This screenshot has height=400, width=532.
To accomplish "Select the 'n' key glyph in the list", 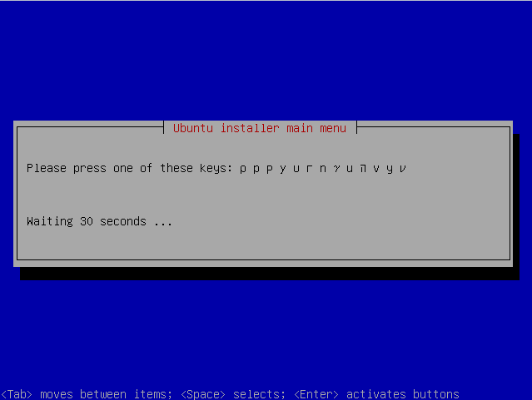I will click(323, 169).
